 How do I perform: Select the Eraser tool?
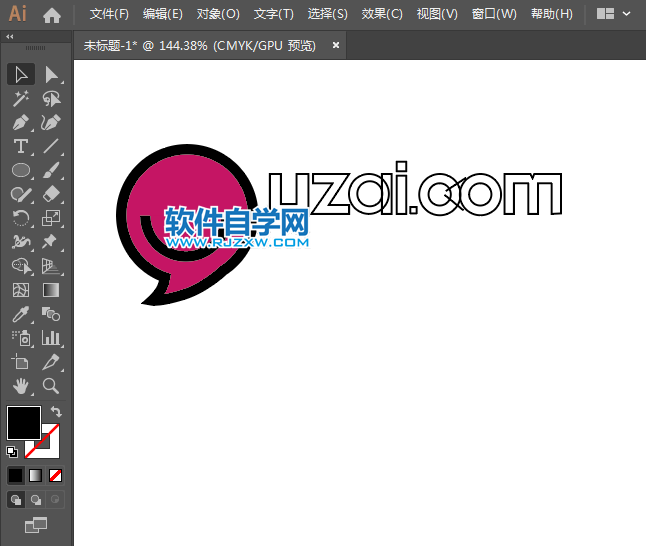[x=51, y=194]
